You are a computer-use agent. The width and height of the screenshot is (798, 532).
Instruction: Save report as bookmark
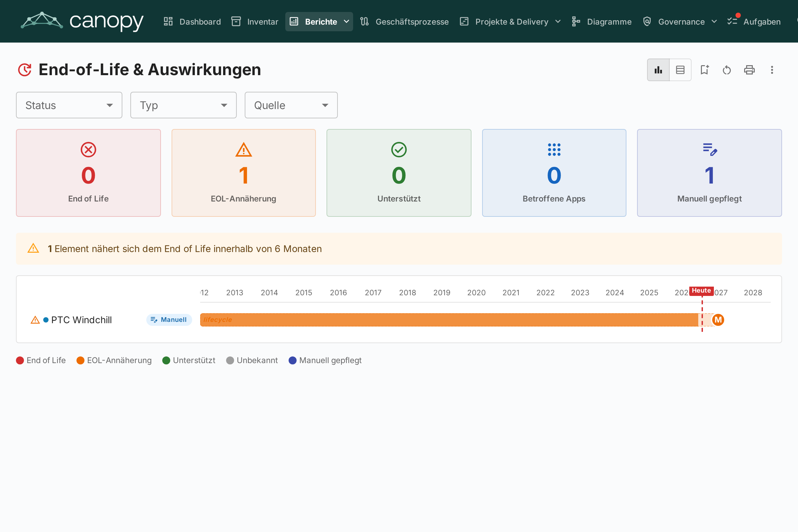[x=704, y=70]
